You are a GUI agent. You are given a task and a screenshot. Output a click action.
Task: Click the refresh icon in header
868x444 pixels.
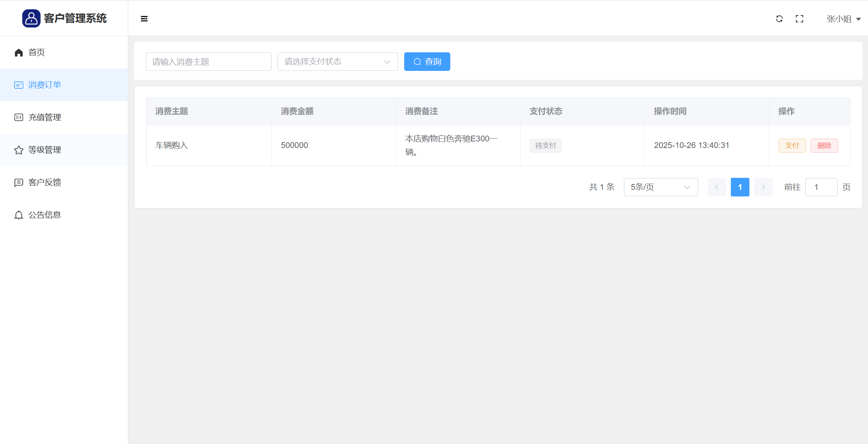click(779, 19)
